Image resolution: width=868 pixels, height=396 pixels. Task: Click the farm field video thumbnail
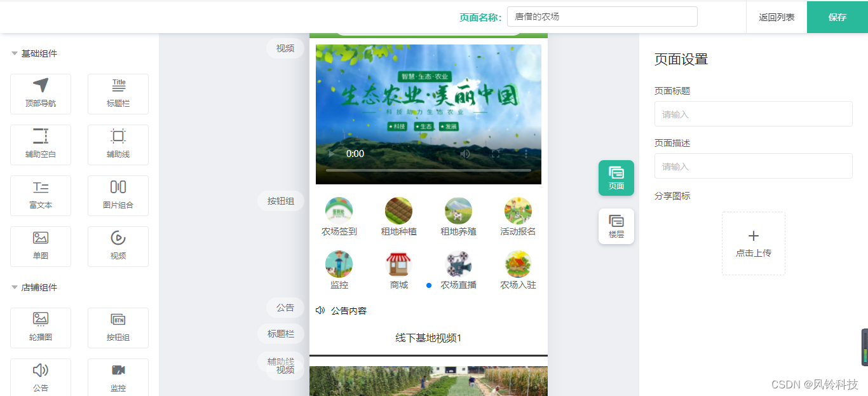pos(428,381)
